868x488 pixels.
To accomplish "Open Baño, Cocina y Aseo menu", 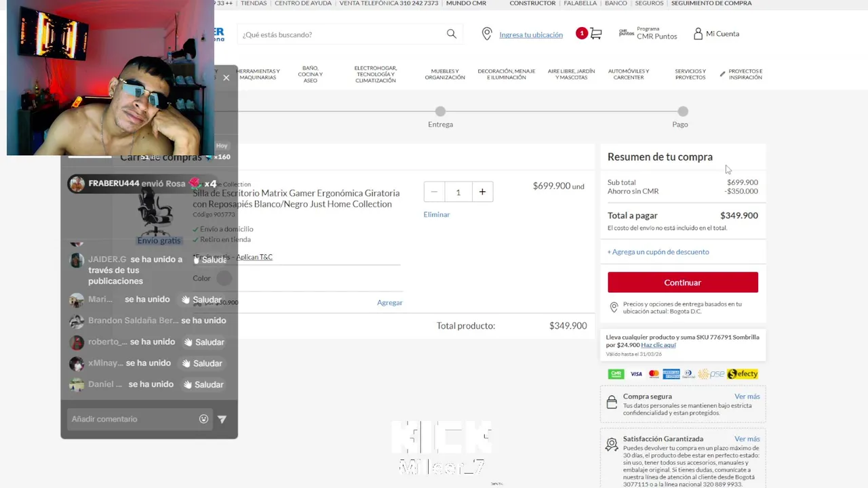I will coord(310,74).
